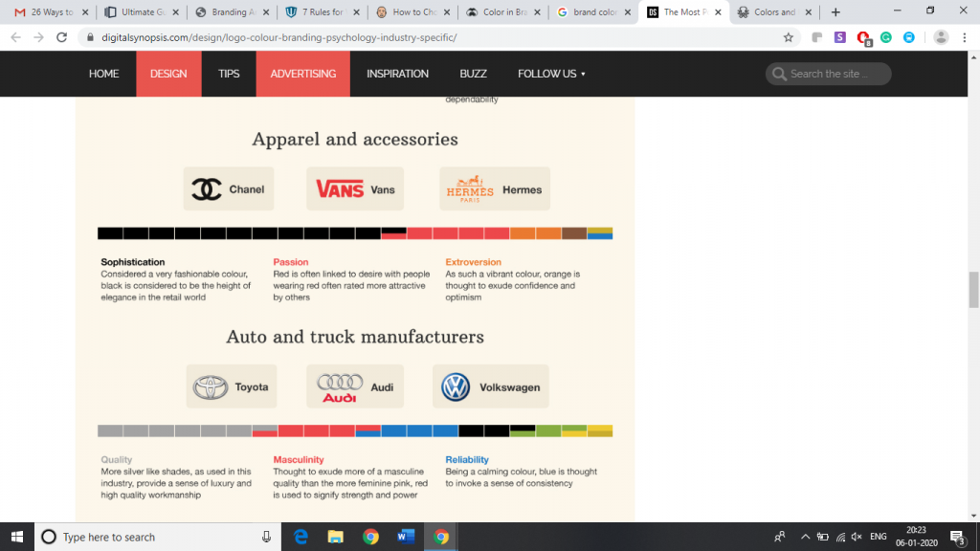The width and height of the screenshot is (980, 551).
Task: Open the Action Center notifications icon
Action: click(957, 537)
